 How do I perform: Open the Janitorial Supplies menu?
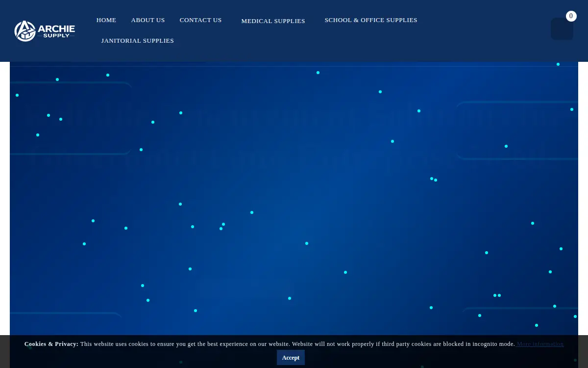pyautogui.click(x=138, y=41)
